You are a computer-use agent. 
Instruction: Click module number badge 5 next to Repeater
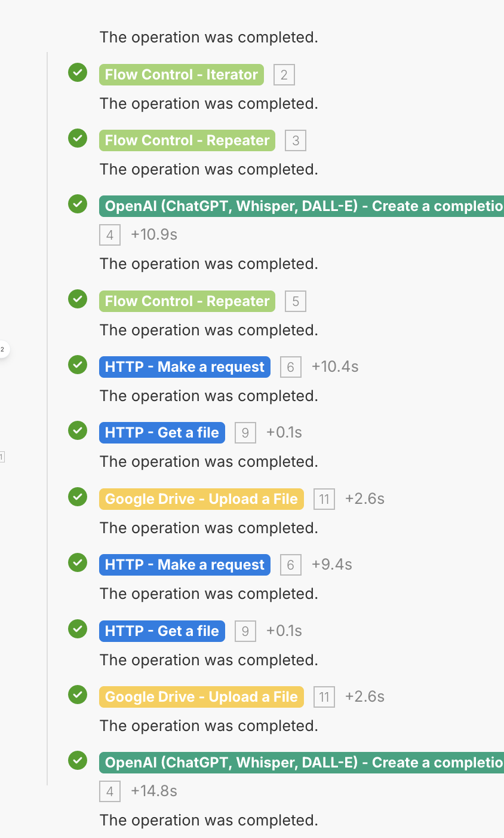point(296,302)
